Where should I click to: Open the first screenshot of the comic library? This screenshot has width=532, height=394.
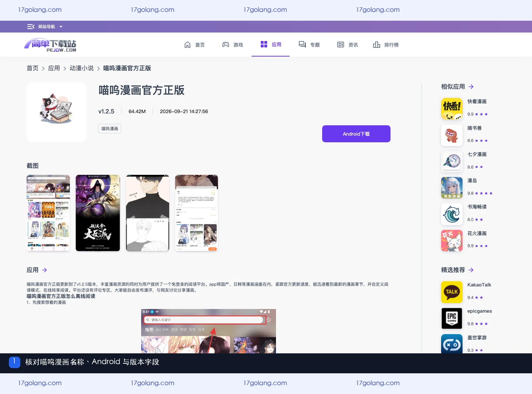(x=48, y=213)
